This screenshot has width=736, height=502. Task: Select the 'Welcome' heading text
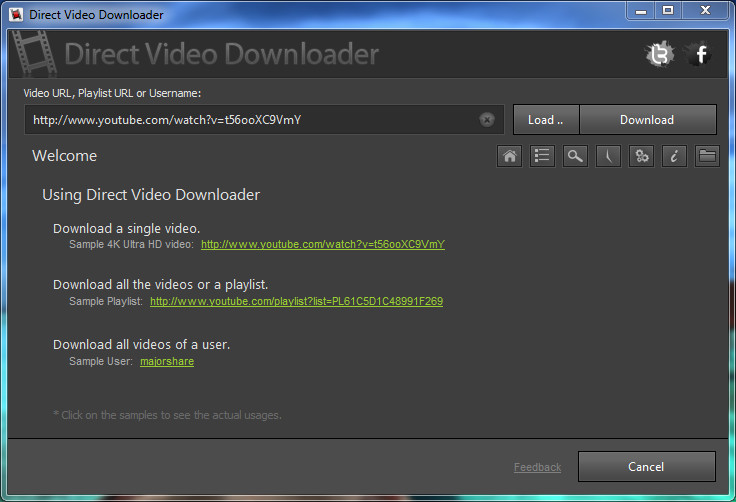(x=65, y=155)
